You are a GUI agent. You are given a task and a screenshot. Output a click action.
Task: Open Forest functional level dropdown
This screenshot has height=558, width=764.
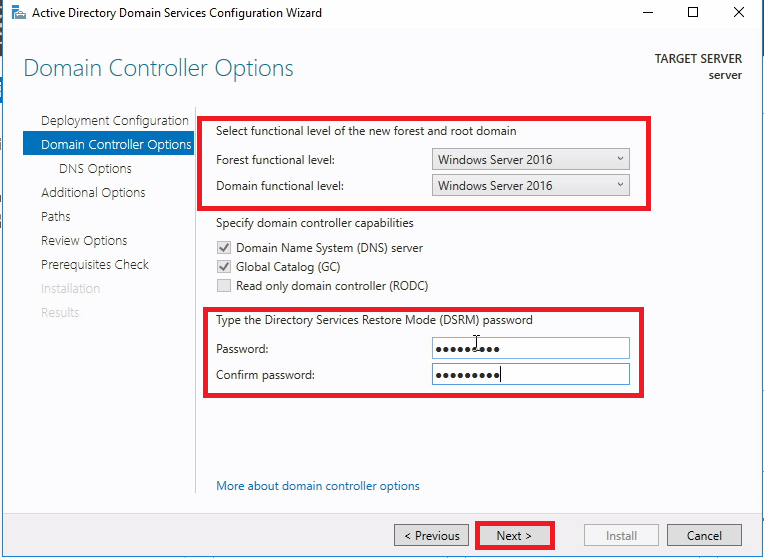[531, 159]
